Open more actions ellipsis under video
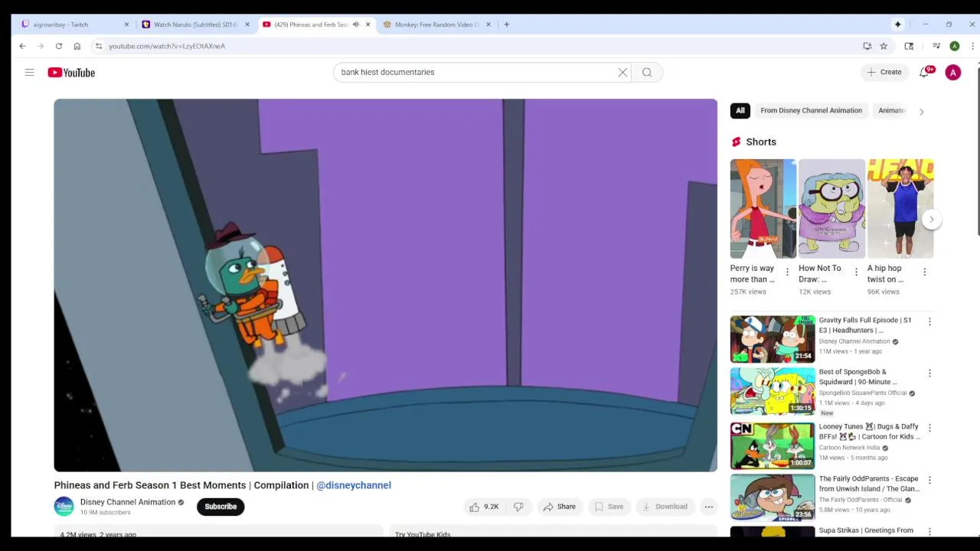The width and height of the screenshot is (980, 551). click(x=709, y=507)
